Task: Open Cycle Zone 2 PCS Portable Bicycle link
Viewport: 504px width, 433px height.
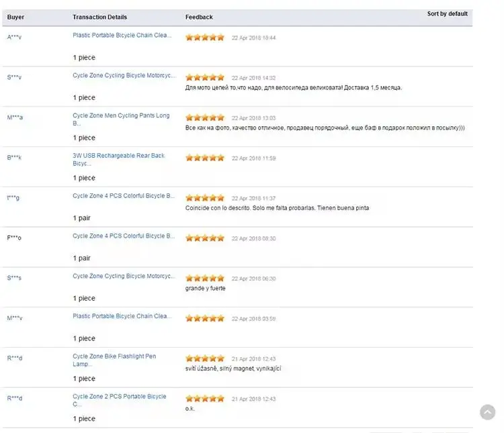Action: click(120, 400)
